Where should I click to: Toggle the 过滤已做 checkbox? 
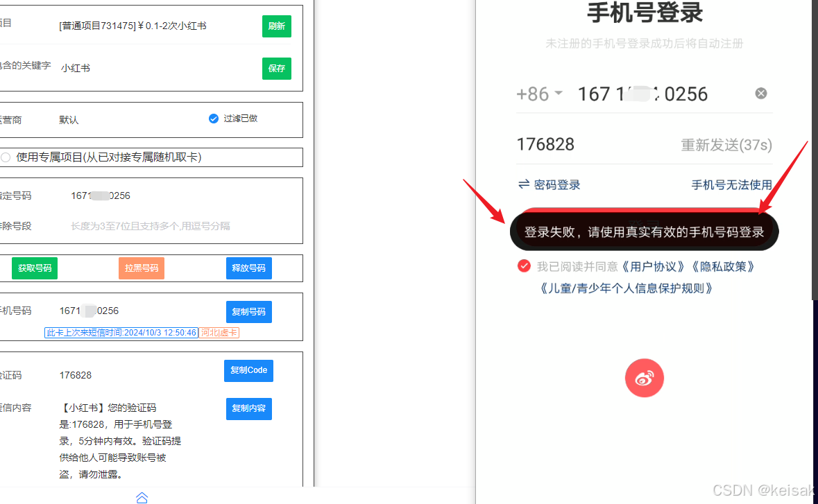point(214,119)
